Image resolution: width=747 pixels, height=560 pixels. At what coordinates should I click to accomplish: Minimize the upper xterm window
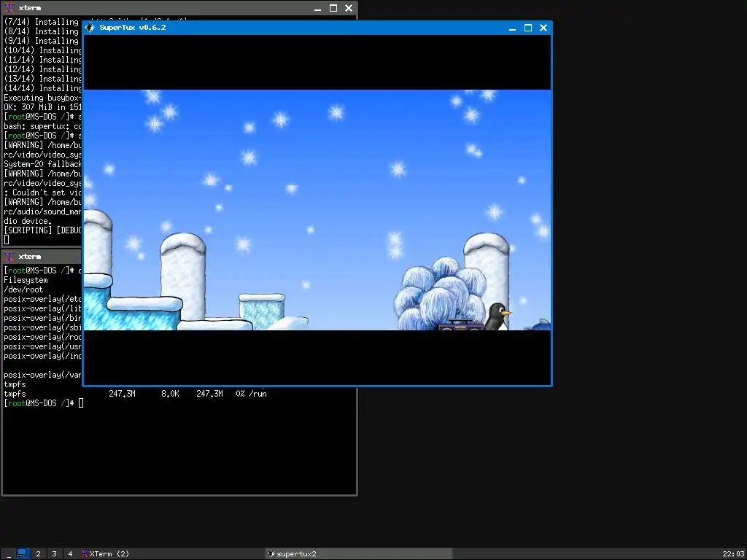point(318,8)
